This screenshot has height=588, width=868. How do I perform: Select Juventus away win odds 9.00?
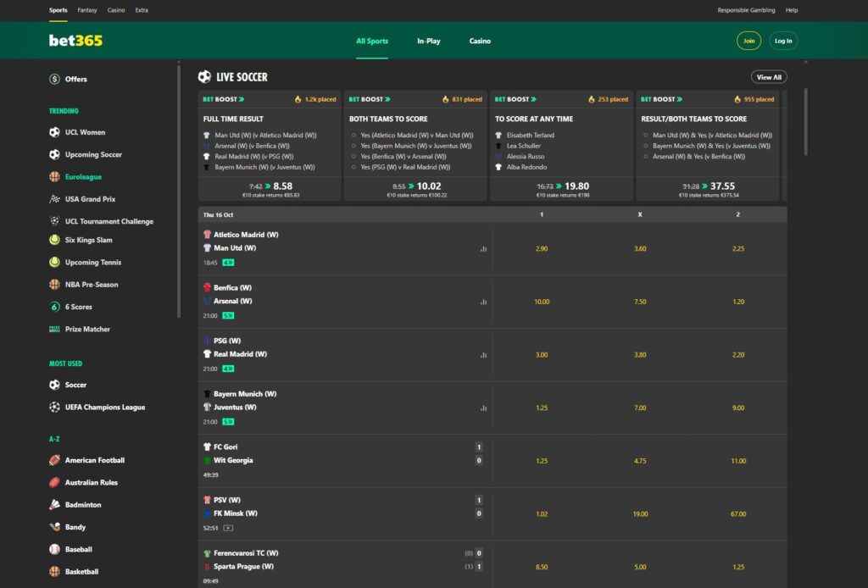(x=737, y=408)
